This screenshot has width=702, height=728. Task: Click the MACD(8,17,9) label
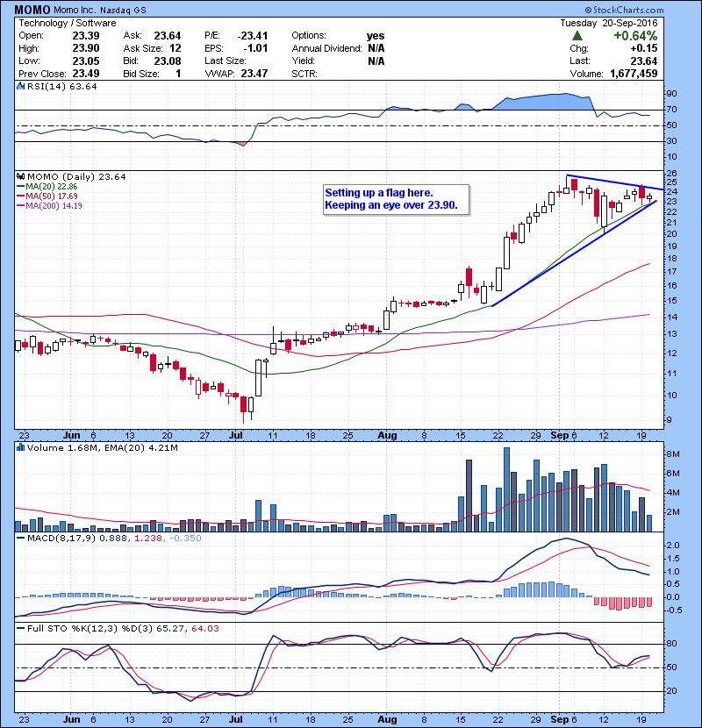pyautogui.click(x=61, y=538)
